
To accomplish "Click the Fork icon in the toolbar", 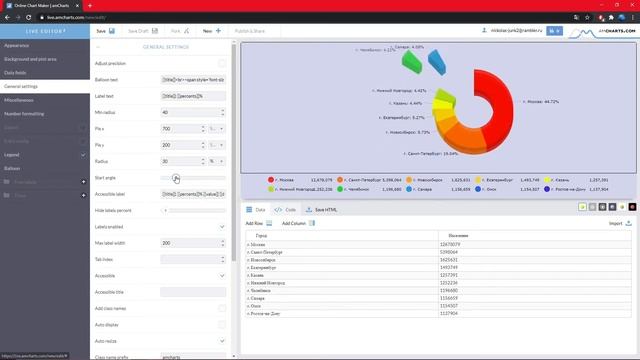I will [187, 31].
